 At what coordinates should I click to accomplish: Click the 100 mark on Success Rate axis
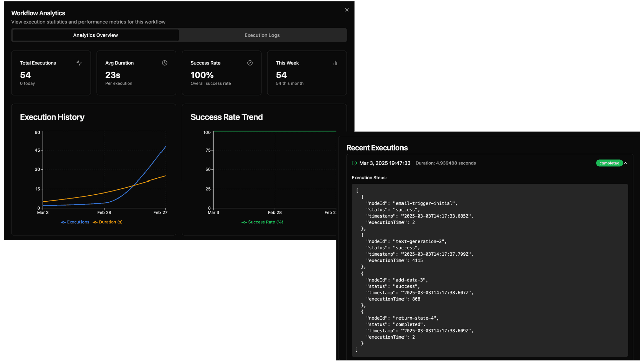pyautogui.click(x=208, y=132)
